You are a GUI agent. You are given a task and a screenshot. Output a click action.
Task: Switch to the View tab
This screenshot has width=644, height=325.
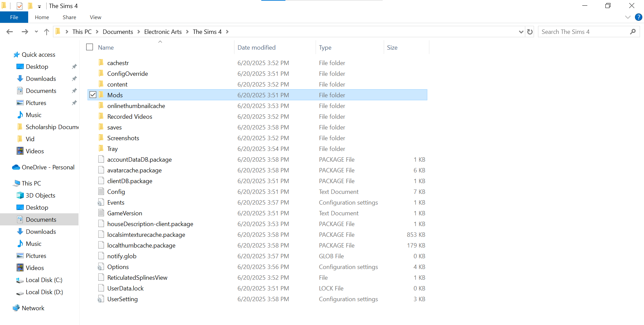point(95,17)
